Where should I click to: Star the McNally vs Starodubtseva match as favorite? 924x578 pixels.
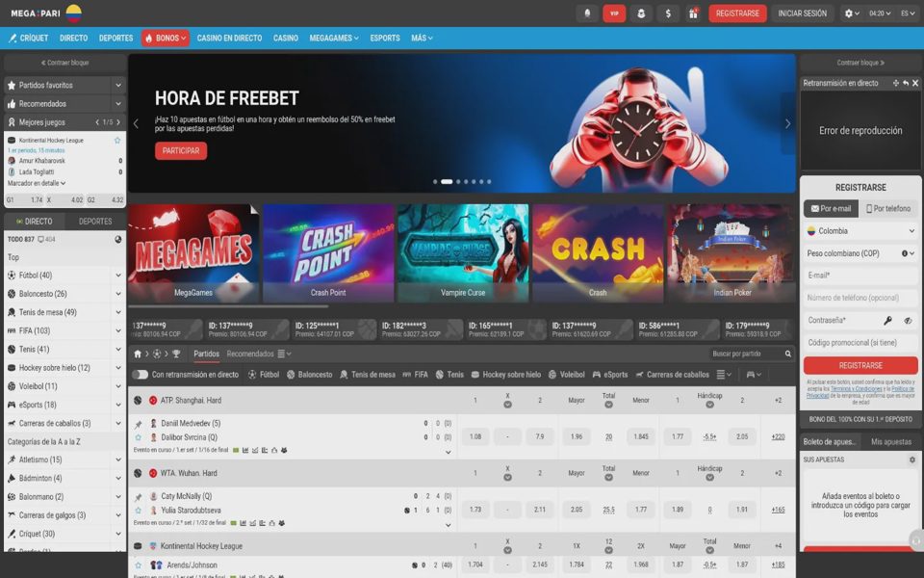click(x=138, y=511)
